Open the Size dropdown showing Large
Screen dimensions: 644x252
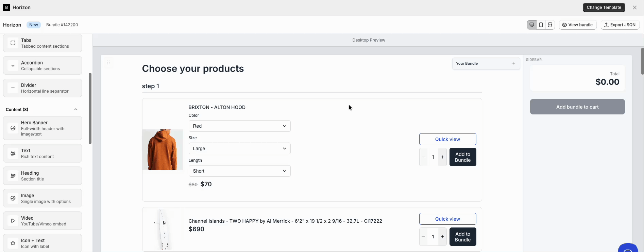tap(239, 148)
